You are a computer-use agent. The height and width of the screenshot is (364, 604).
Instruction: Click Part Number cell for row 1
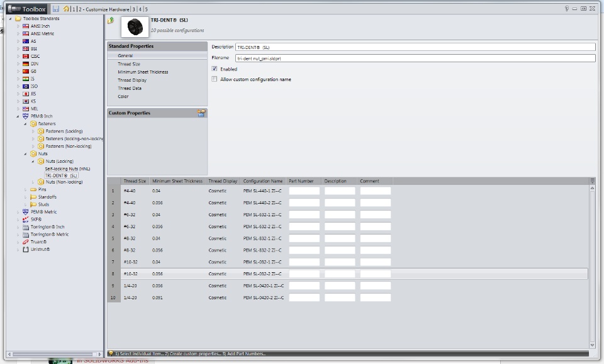(x=305, y=191)
